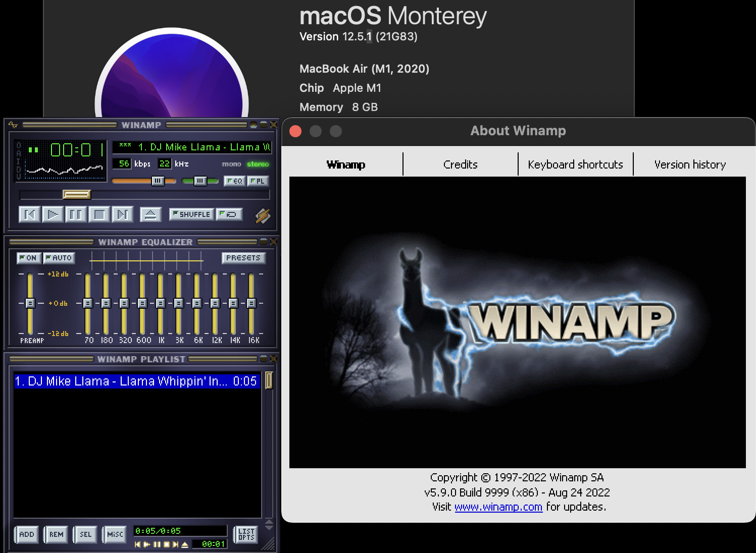Screen dimensions: 756x553
Task: Select DJ Mike Llama track in playlist
Action: pos(136,381)
